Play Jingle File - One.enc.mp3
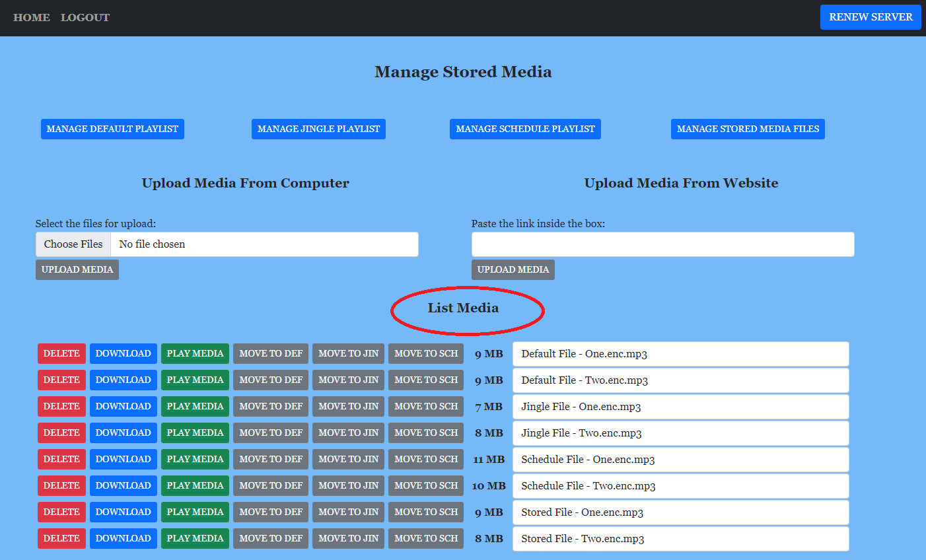 (x=195, y=406)
